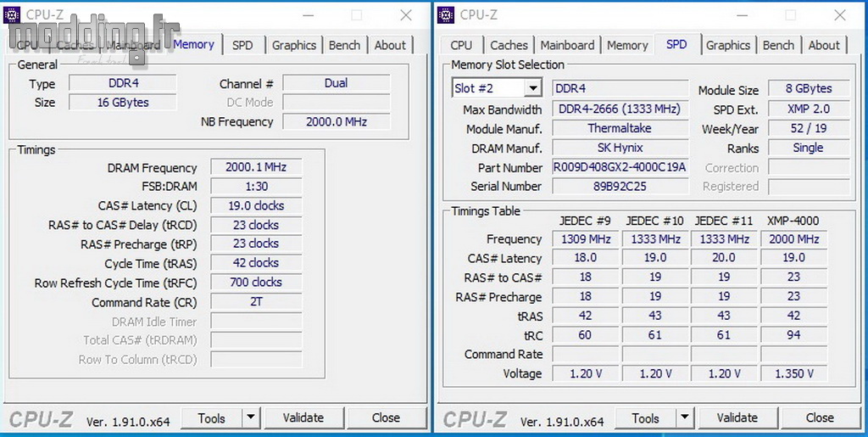868x437 pixels.
Task: Click Ranks Single value
Action: pyautogui.click(x=809, y=148)
